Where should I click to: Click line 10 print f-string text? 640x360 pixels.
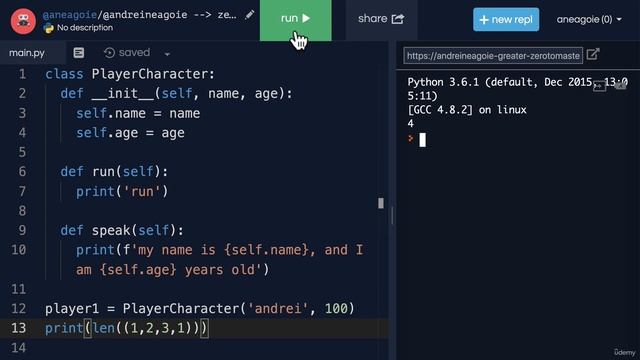220,250
